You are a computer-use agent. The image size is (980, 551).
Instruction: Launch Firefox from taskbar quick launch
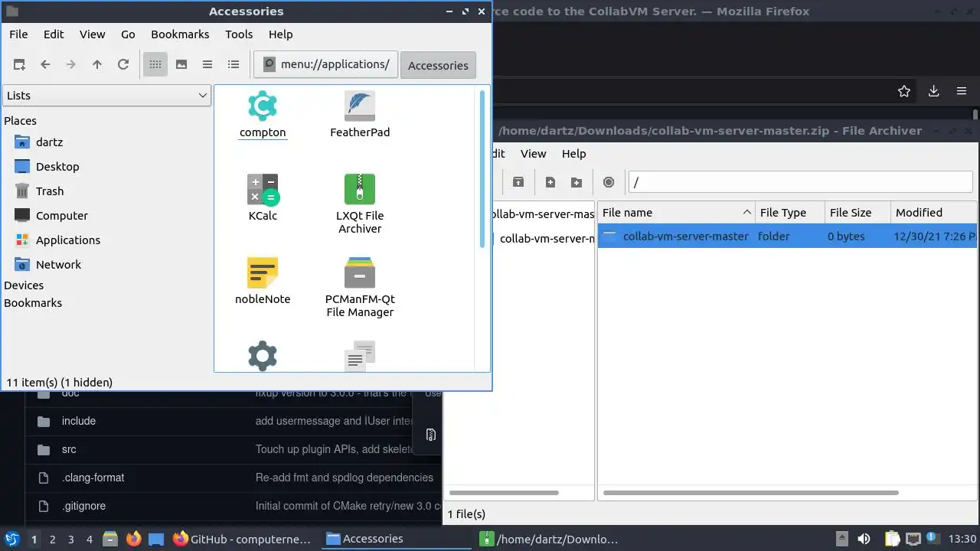(134, 539)
